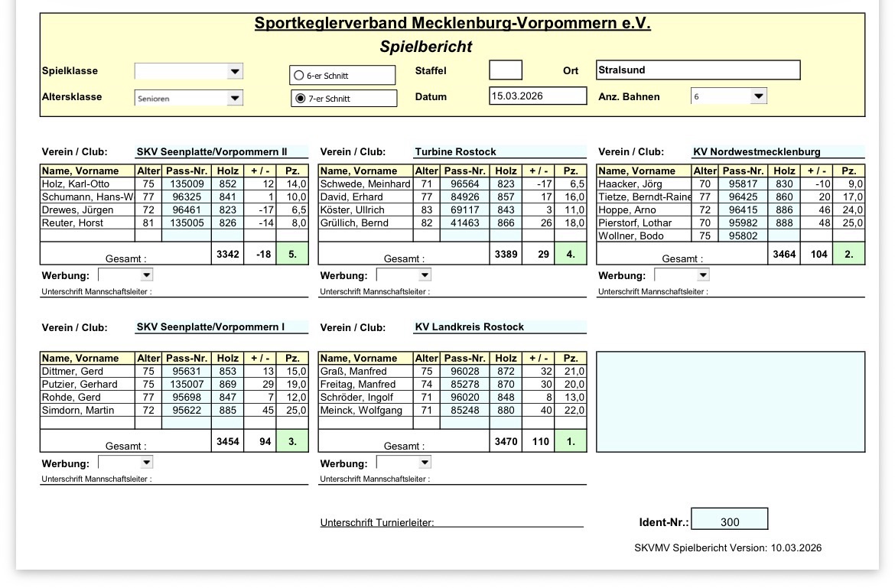Click the Datum field 15.03.2026
The height and width of the screenshot is (588, 895).
[x=538, y=96]
